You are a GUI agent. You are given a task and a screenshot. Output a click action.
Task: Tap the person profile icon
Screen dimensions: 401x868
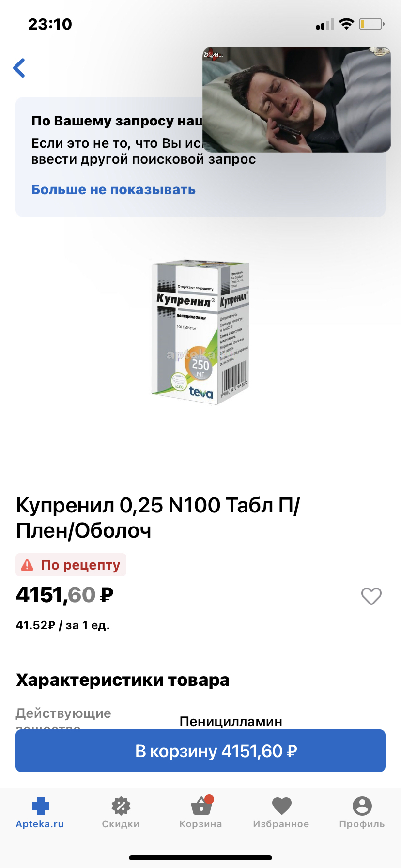(362, 806)
